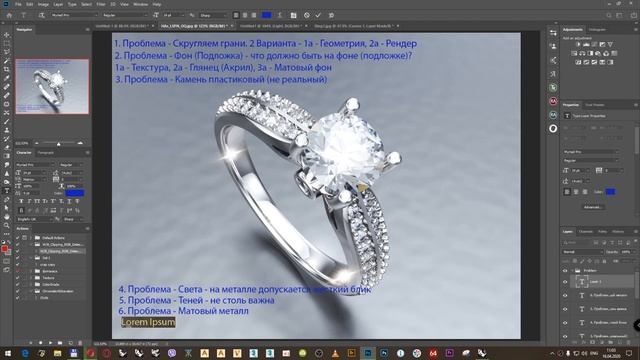This screenshot has width=640, height=360.
Task: Select the Zoom tool (magnifying glass)
Action: [7, 225]
